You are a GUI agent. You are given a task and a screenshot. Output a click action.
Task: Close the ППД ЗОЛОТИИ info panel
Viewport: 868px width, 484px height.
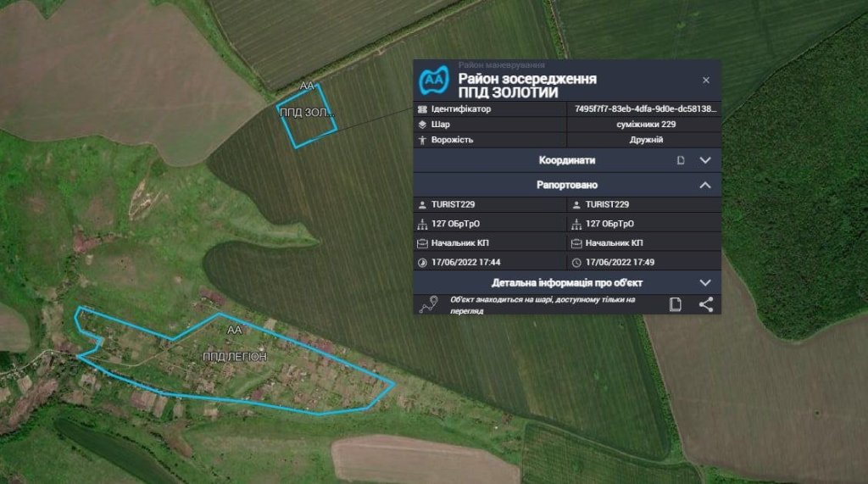[x=706, y=80]
